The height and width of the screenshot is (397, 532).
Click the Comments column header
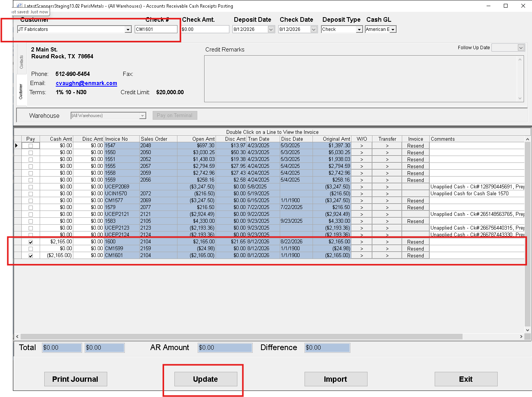point(477,139)
